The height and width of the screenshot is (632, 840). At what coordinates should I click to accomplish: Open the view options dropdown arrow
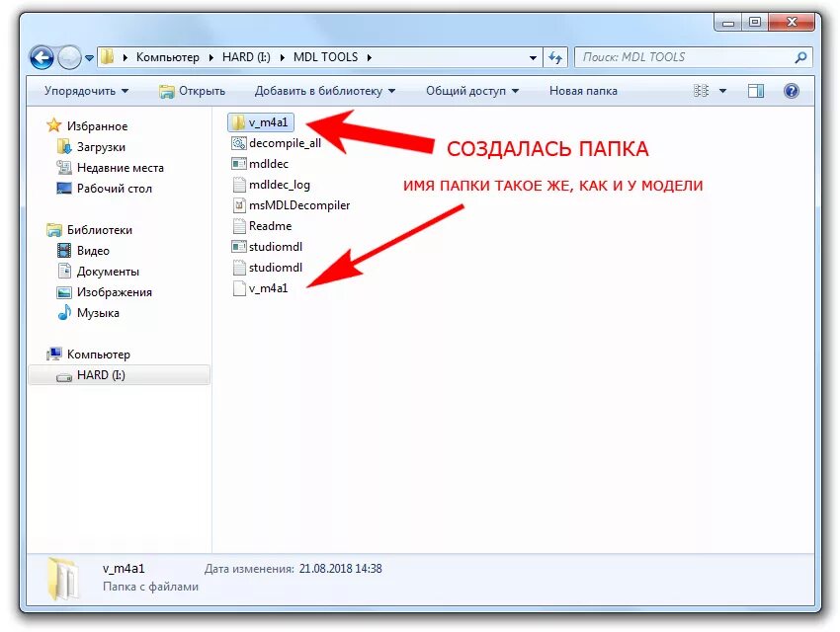(722, 91)
